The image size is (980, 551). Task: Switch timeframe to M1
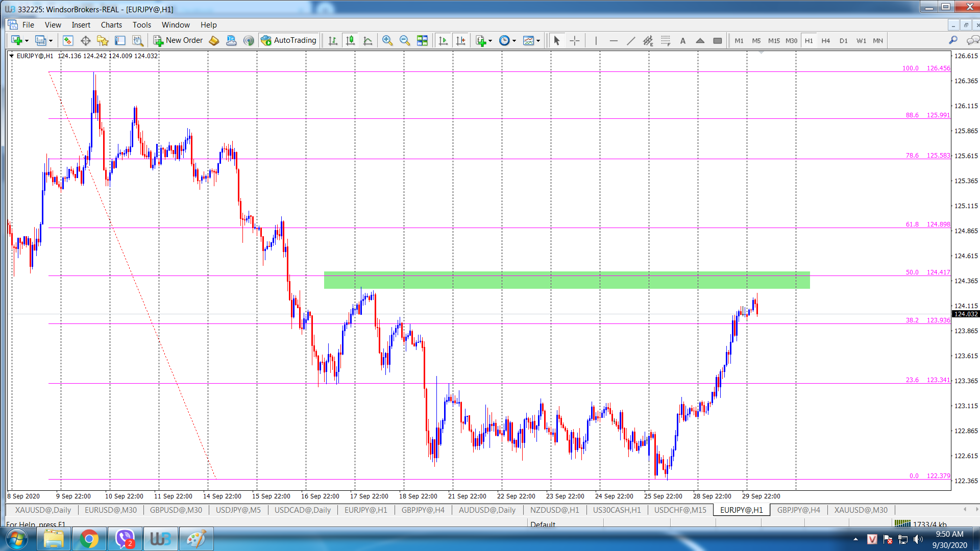click(x=739, y=40)
